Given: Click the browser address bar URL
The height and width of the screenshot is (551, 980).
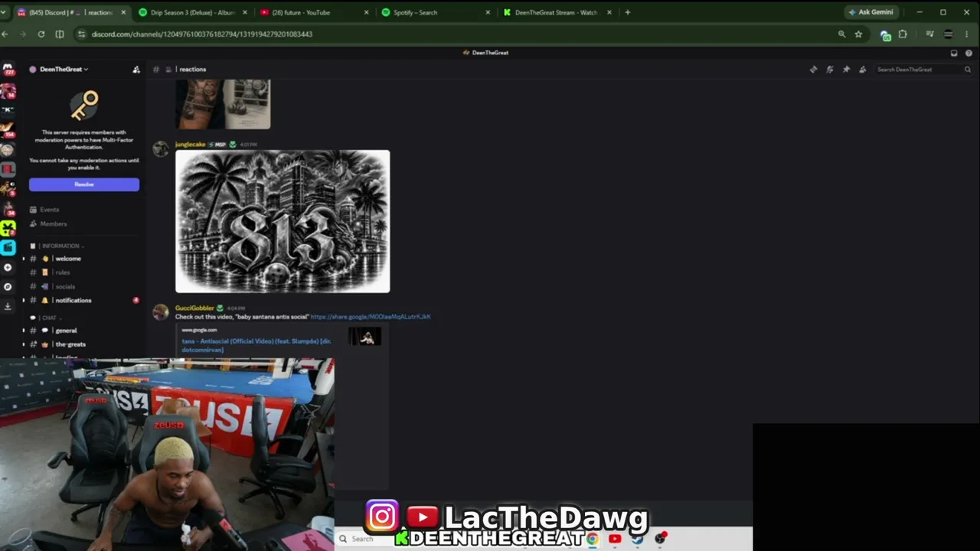Looking at the screenshot, I should tap(201, 34).
